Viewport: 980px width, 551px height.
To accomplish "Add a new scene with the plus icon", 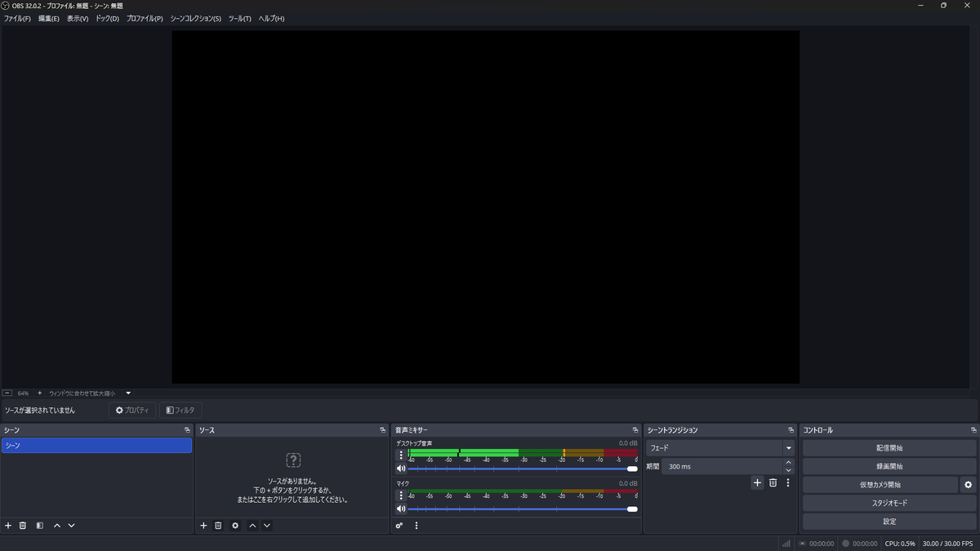I will tap(8, 526).
